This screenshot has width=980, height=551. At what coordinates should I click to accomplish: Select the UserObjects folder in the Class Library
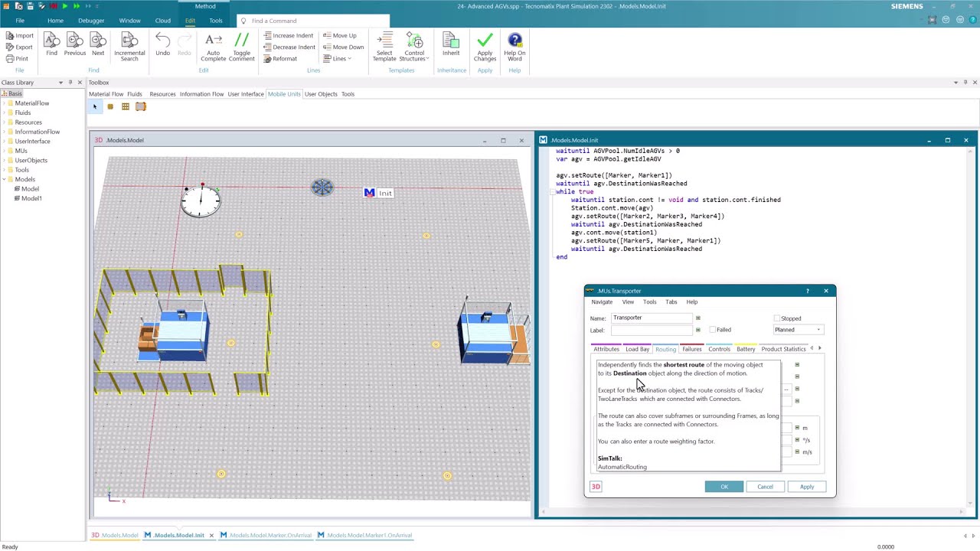[27, 160]
